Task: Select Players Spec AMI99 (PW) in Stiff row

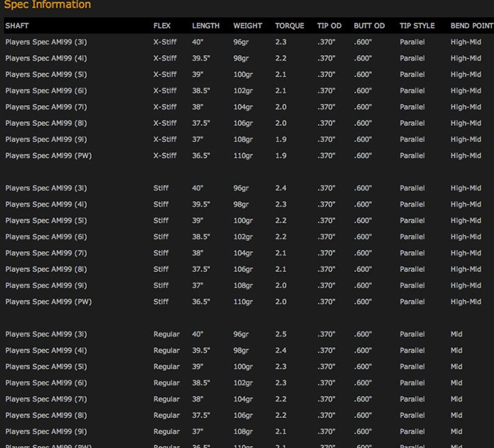Action: point(49,302)
